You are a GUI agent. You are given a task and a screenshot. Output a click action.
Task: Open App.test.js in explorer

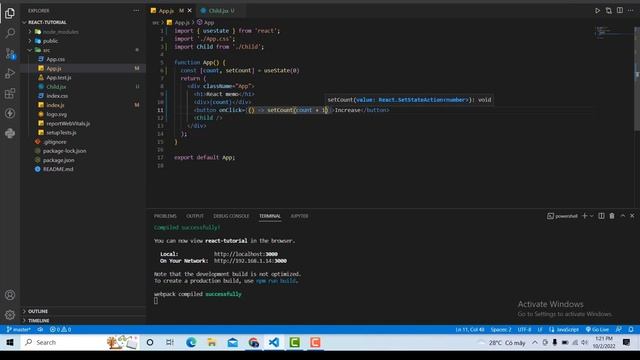coord(83,78)
